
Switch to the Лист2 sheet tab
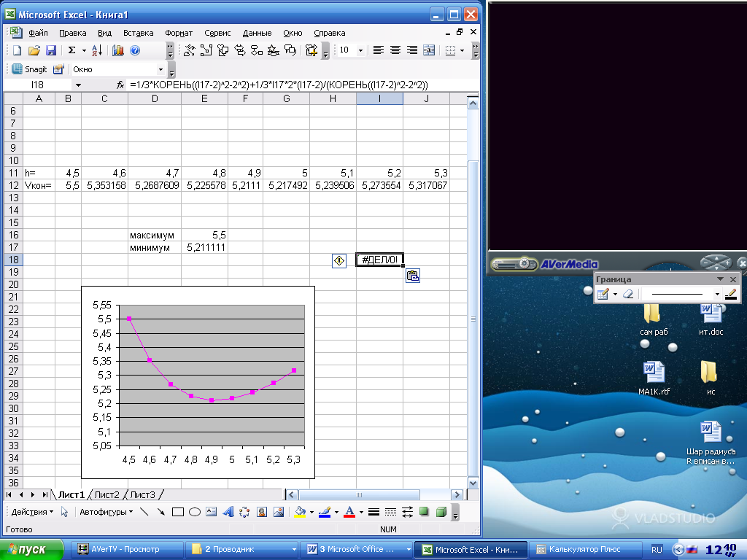107,494
